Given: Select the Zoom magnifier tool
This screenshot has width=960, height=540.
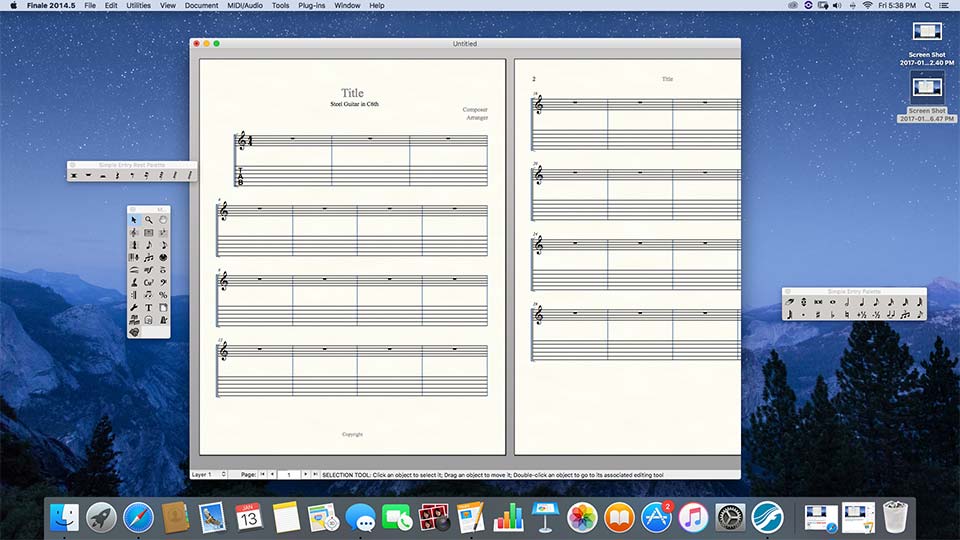Looking at the screenshot, I should click(148, 220).
